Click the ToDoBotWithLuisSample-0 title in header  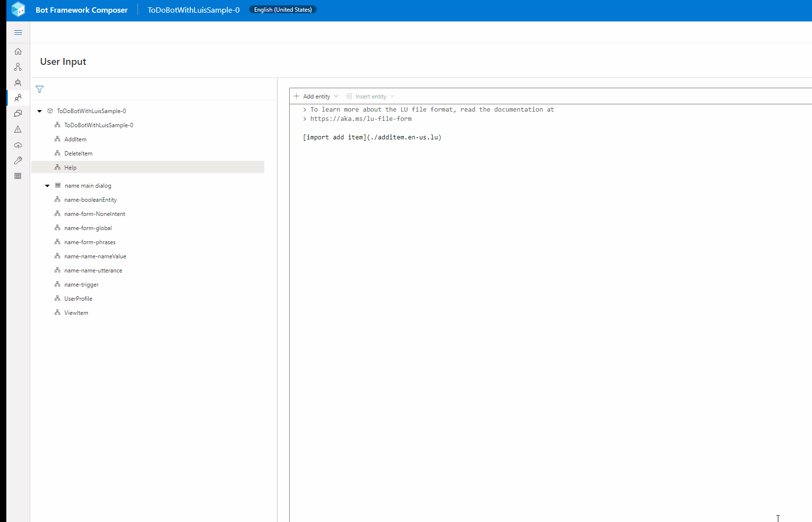pos(194,10)
